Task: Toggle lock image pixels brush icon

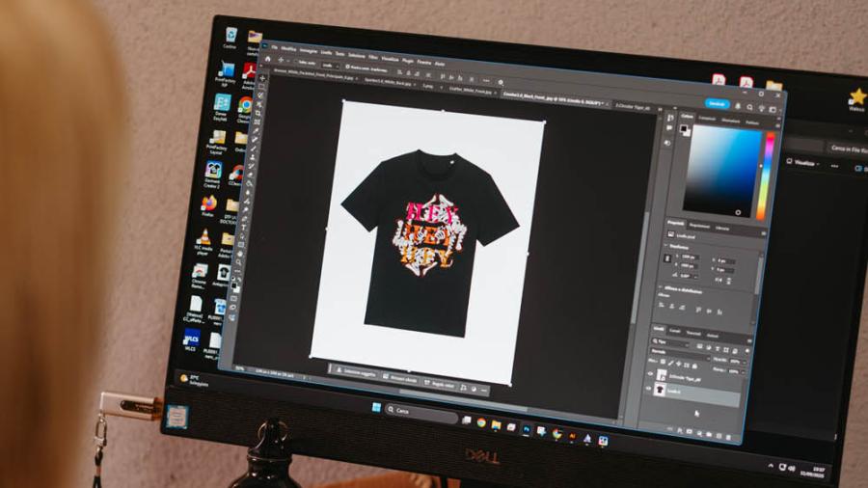Action: 670,363
